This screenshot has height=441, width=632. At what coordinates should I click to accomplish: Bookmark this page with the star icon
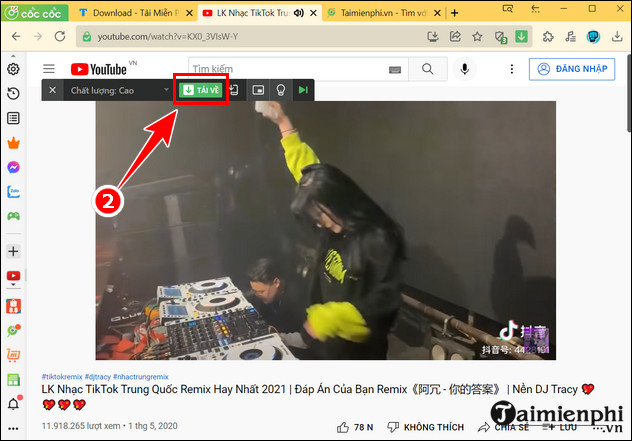[477, 38]
